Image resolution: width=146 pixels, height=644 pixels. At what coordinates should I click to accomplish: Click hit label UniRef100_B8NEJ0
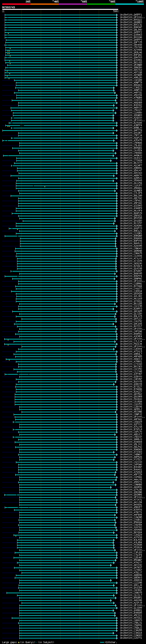(x=131, y=128)
